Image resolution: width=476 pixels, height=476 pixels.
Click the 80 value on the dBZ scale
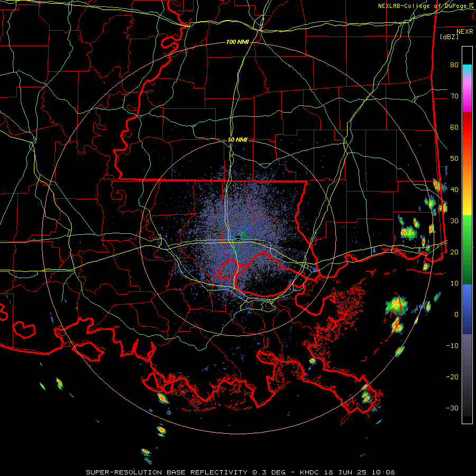454,65
